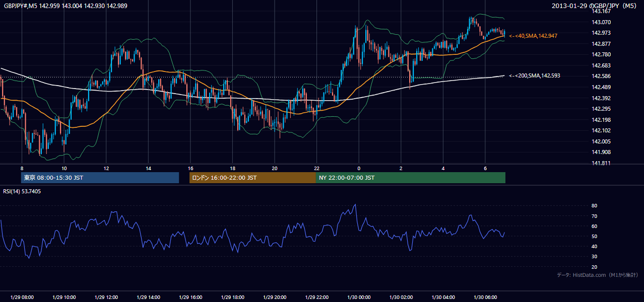
Task: Select the 東京 08:00-15:30 JST session bar
Action: tap(100, 178)
